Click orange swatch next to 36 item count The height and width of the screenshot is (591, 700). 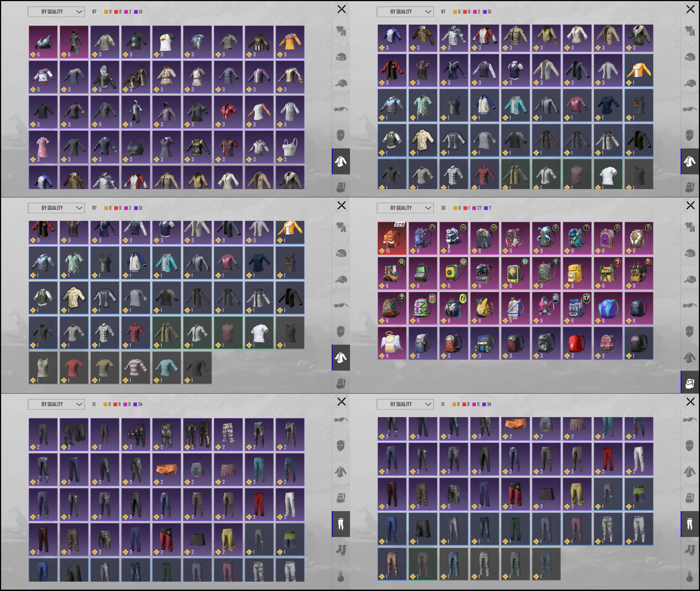click(x=455, y=208)
